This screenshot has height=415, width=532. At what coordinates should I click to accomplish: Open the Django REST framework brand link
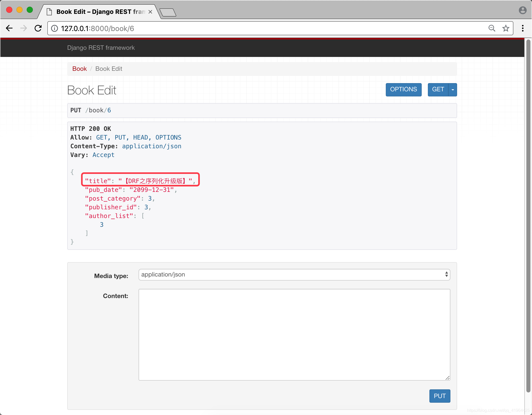click(x=101, y=48)
